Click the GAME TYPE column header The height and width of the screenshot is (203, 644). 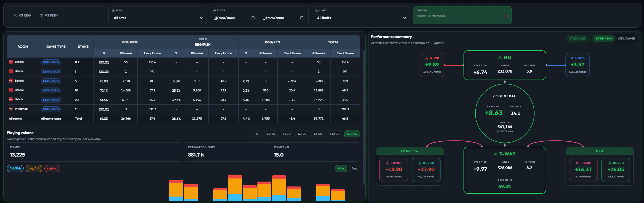(x=56, y=46)
